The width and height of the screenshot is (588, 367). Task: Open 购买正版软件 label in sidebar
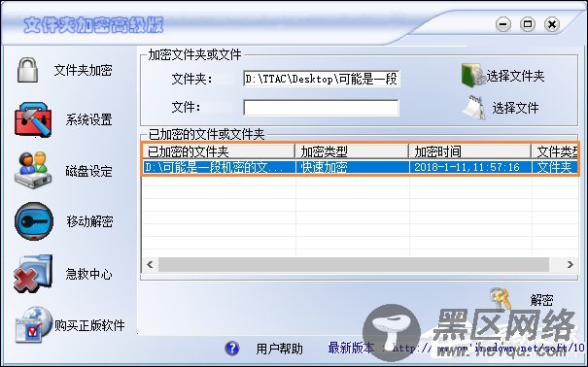[x=89, y=325]
